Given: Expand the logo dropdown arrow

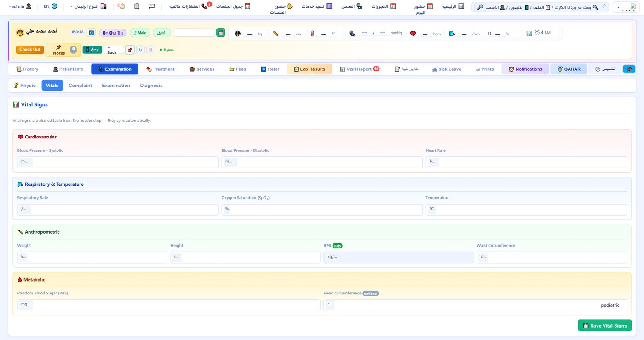Looking at the screenshot, I should point(618,8).
